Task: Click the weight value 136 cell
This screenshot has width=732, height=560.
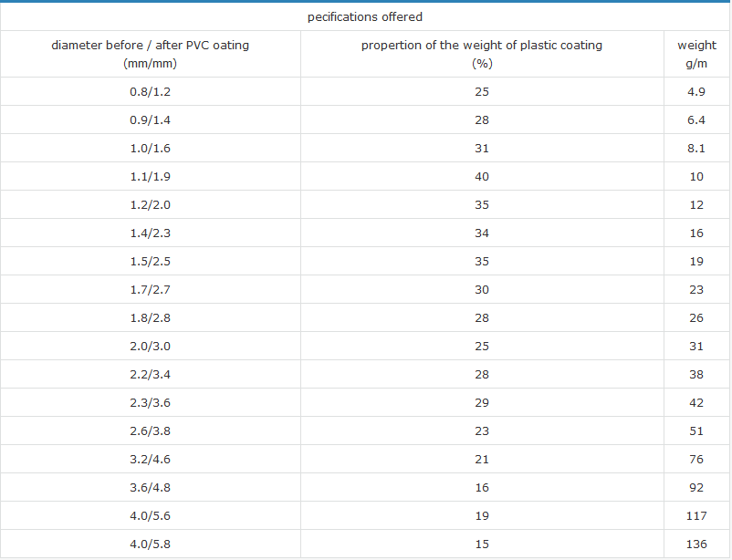Action: pos(696,544)
